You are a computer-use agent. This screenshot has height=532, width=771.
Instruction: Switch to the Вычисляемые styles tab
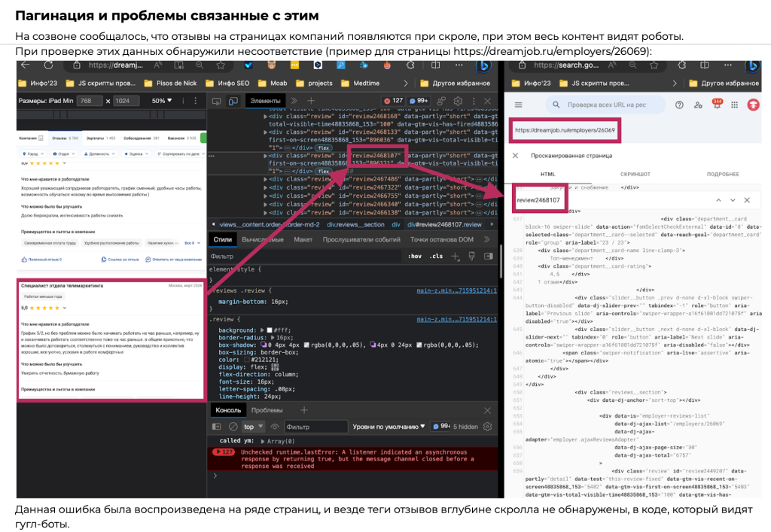[x=263, y=239]
